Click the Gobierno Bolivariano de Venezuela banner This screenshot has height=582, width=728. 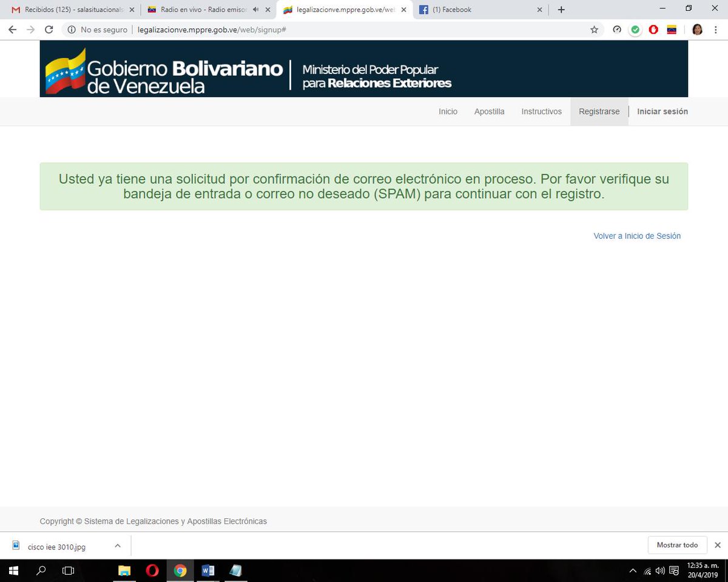[364, 69]
